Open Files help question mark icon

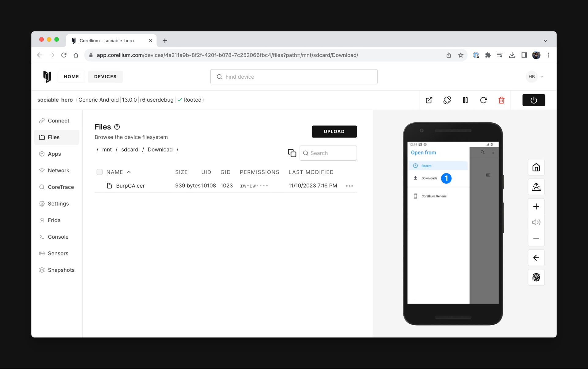117,127
